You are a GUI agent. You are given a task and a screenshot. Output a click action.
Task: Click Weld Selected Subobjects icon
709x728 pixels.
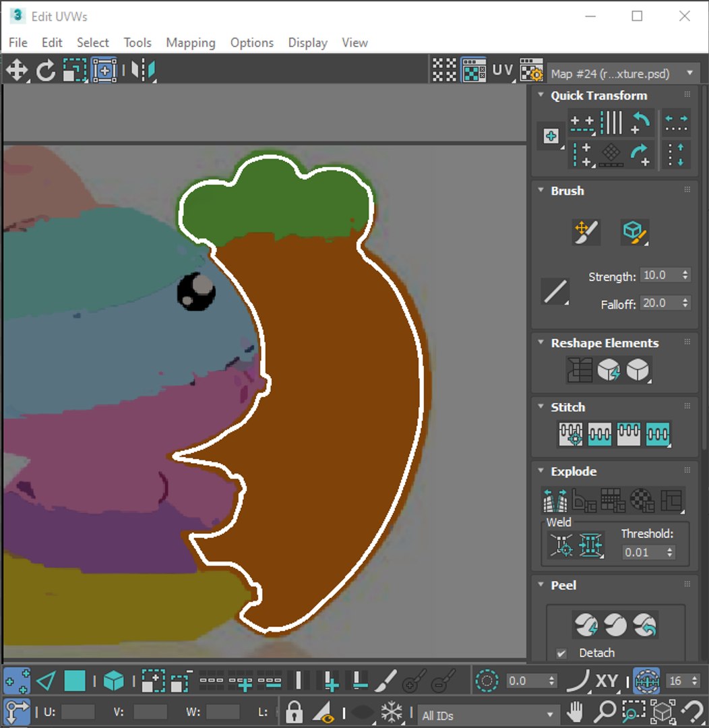[x=590, y=545]
